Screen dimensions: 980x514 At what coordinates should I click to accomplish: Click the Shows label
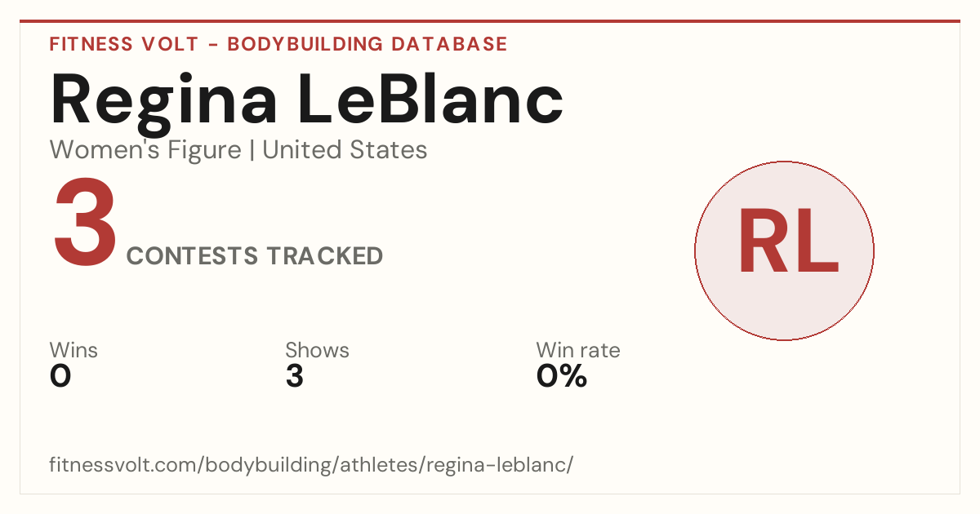317,351
